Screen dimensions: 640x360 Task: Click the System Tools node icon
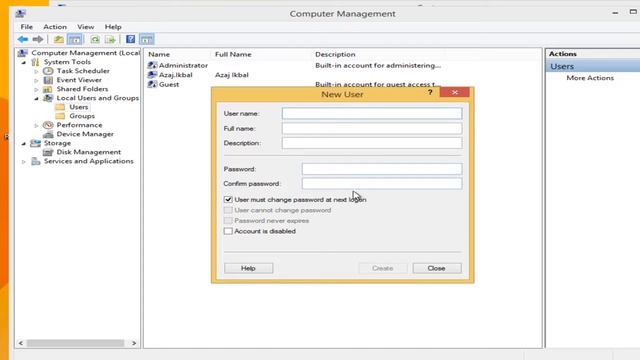point(36,62)
